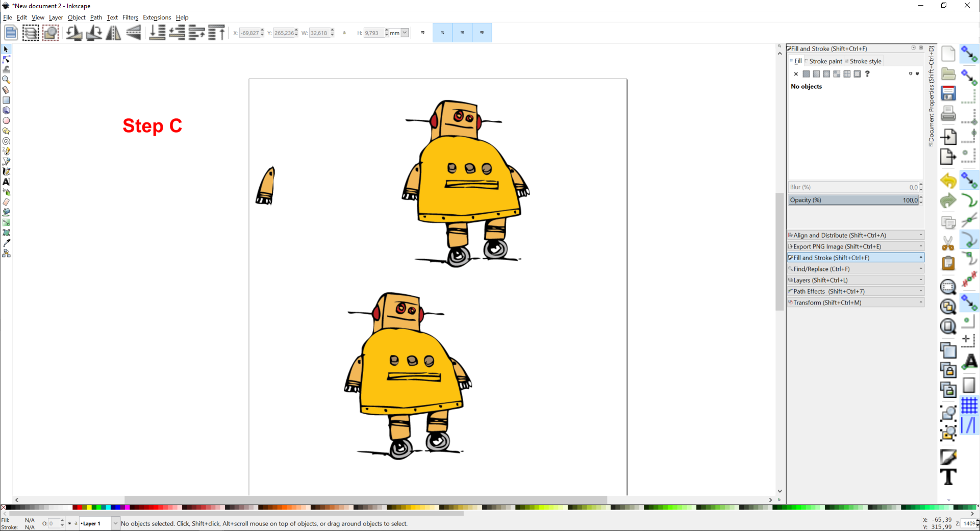Image resolution: width=980 pixels, height=531 pixels.
Task: Toggle the width-height lock ratio
Action: (x=344, y=33)
